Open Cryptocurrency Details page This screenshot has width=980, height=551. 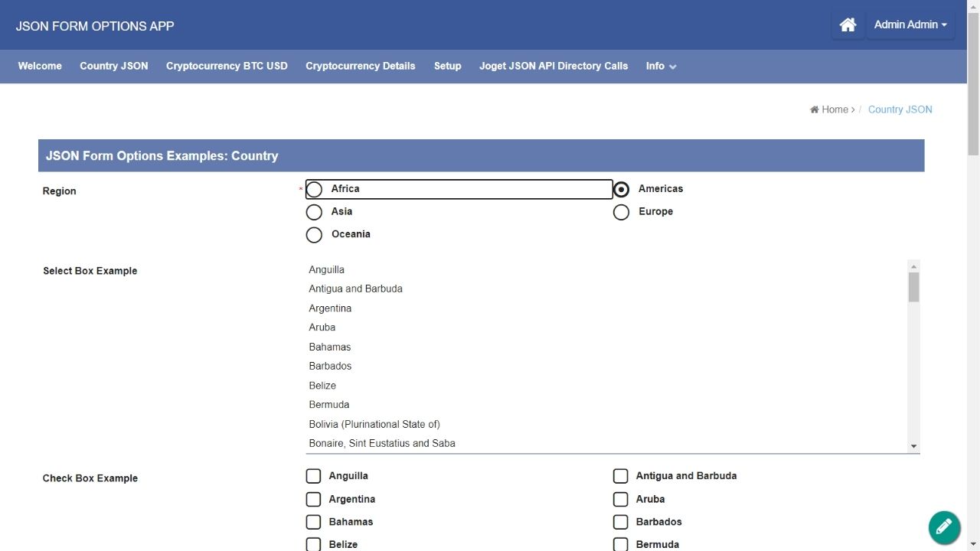pos(361,66)
